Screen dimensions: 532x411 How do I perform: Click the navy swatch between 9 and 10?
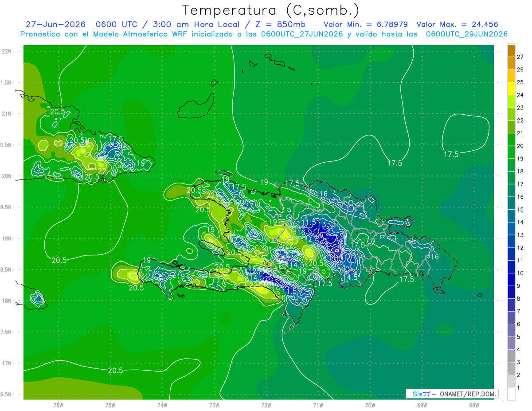pos(511,279)
